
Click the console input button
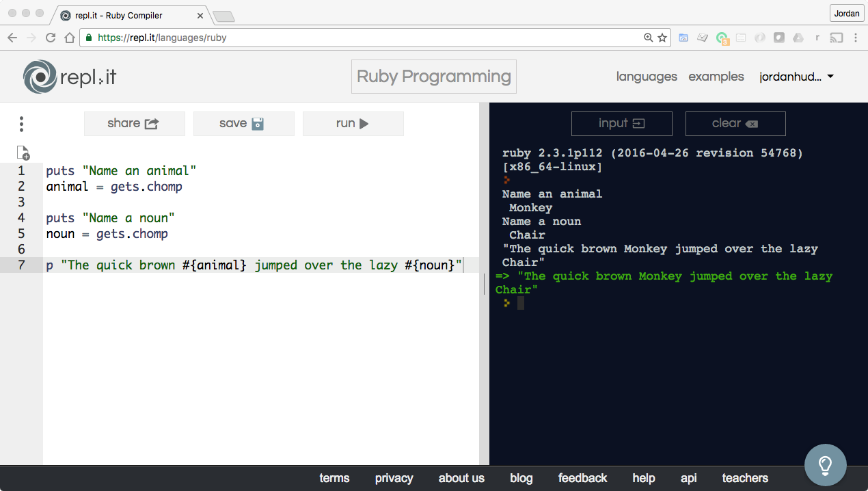coord(621,124)
